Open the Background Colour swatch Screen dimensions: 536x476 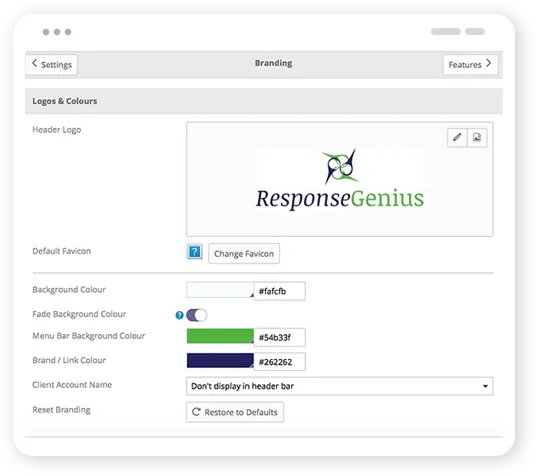tap(220, 290)
